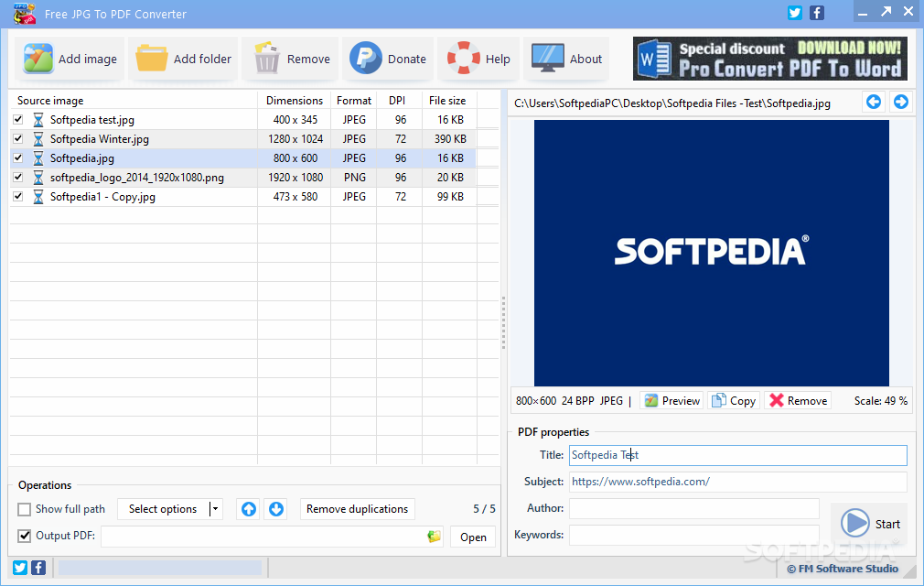Click the hourglass icon for Softpedia test.jpg
The width and height of the screenshot is (924, 586).
[38, 120]
